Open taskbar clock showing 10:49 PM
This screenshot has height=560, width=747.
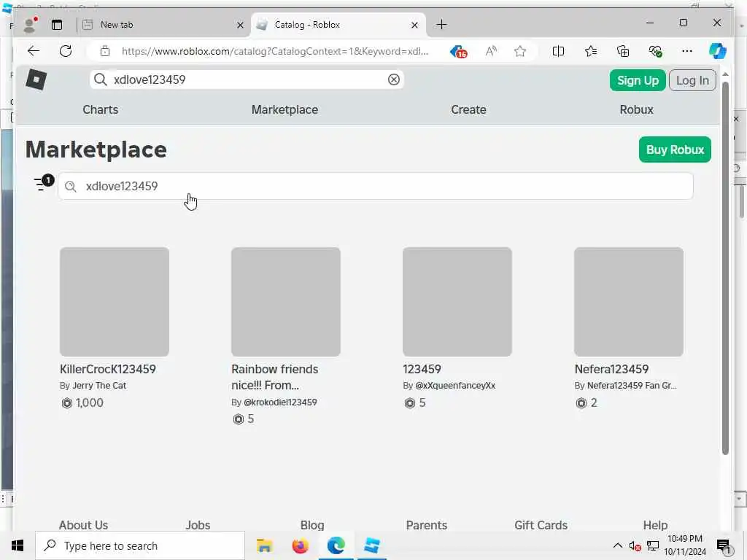click(x=685, y=545)
